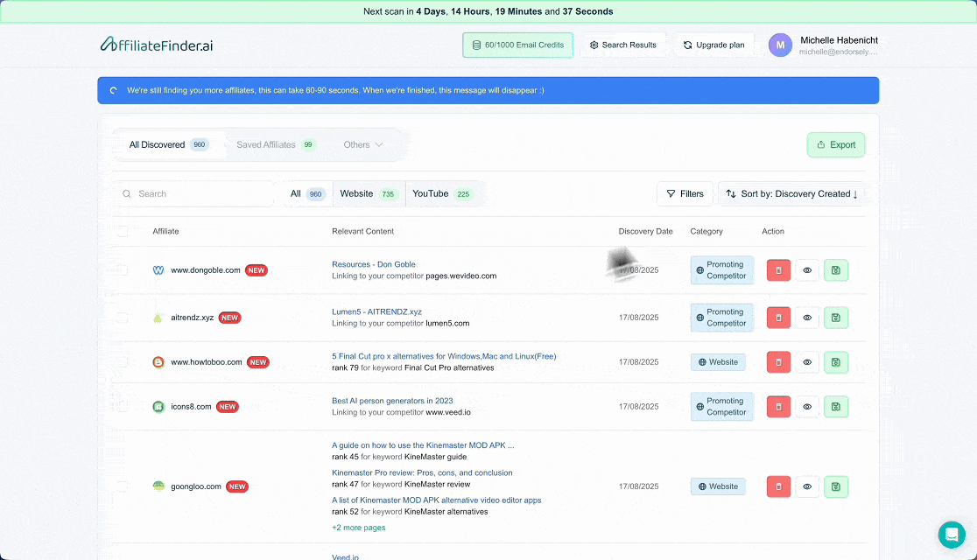Open the Kinemaster MOD APK guide link
This screenshot has width=977, height=560.
coord(423,445)
